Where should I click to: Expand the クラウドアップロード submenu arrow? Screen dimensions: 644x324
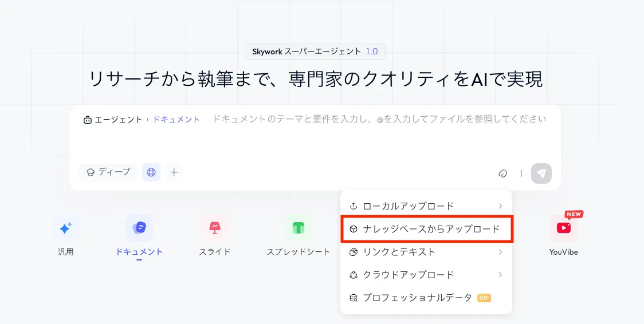(500, 275)
